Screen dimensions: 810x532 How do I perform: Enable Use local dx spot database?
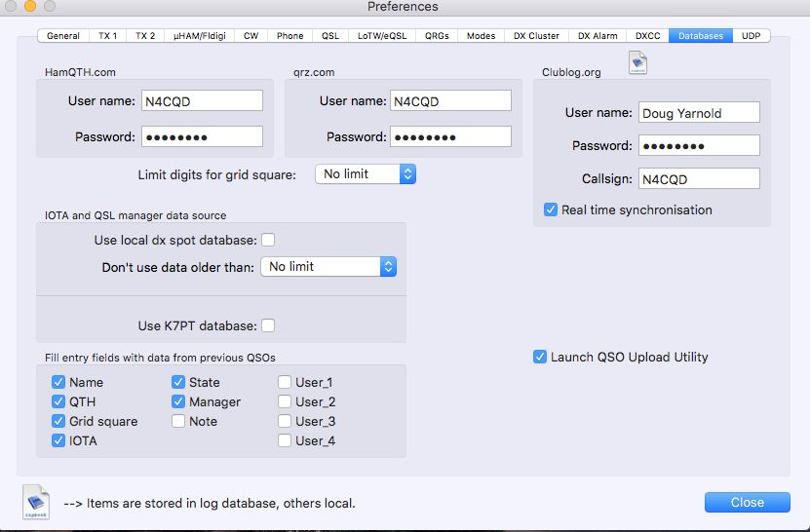(268, 240)
